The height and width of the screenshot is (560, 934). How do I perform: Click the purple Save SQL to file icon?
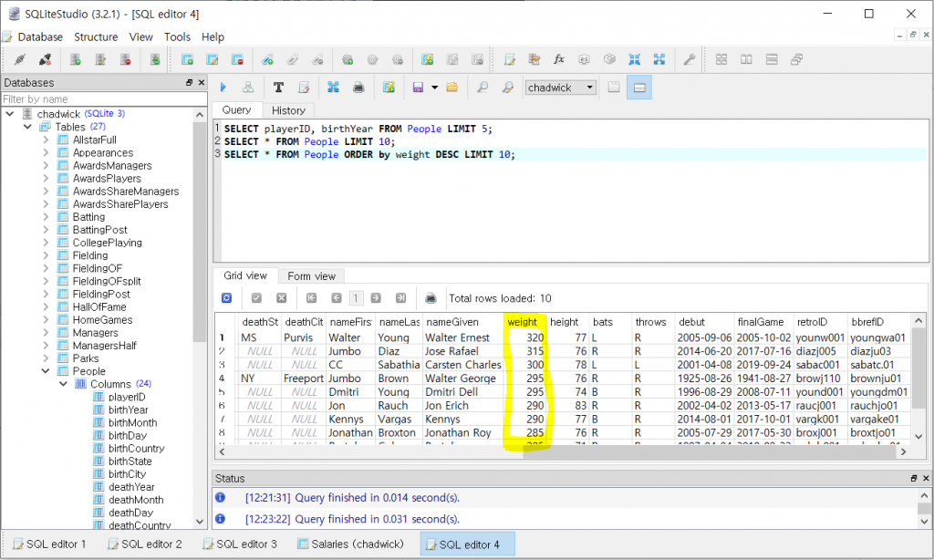click(x=418, y=88)
